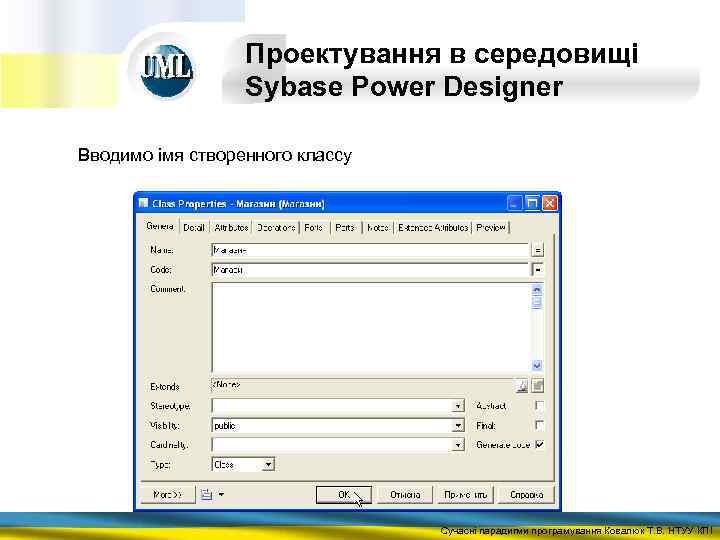Click inside the Comment text area
The height and width of the screenshot is (540, 720).
[x=371, y=327]
